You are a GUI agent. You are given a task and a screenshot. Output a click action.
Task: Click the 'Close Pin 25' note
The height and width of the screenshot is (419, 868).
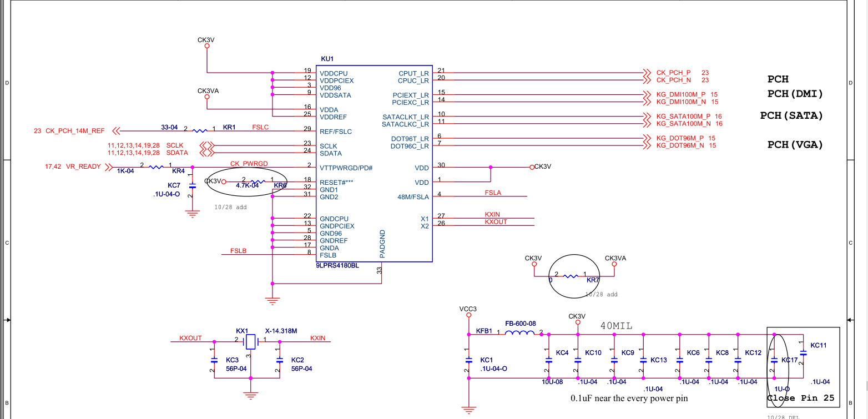click(800, 398)
